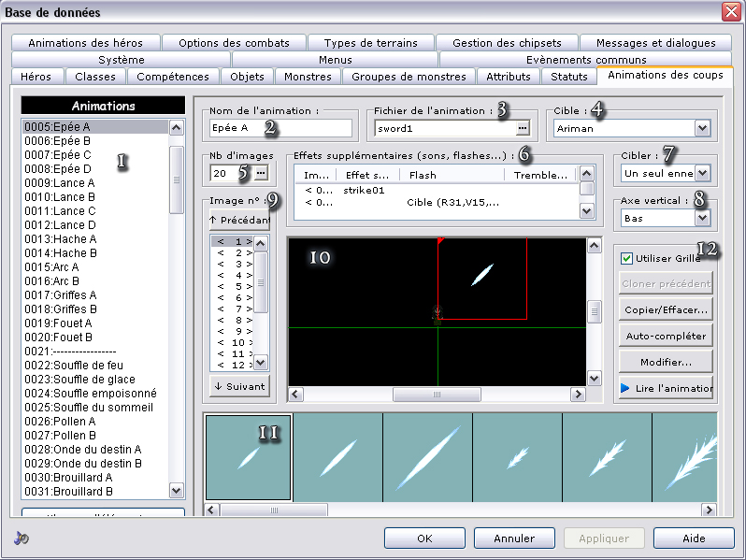746x560 pixels.
Task: Open the Cible dropdown showing Ariman
Action: [702, 128]
